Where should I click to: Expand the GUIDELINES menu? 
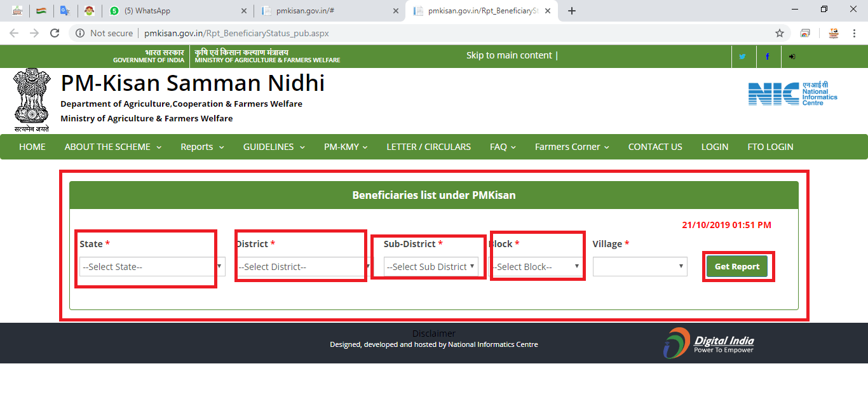click(x=274, y=147)
